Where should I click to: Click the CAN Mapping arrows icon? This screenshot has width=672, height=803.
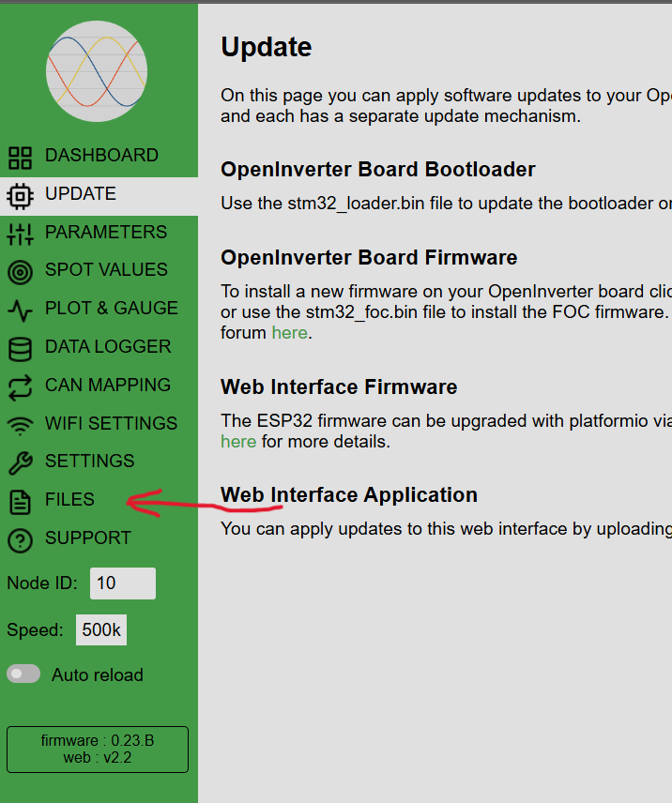tap(20, 386)
